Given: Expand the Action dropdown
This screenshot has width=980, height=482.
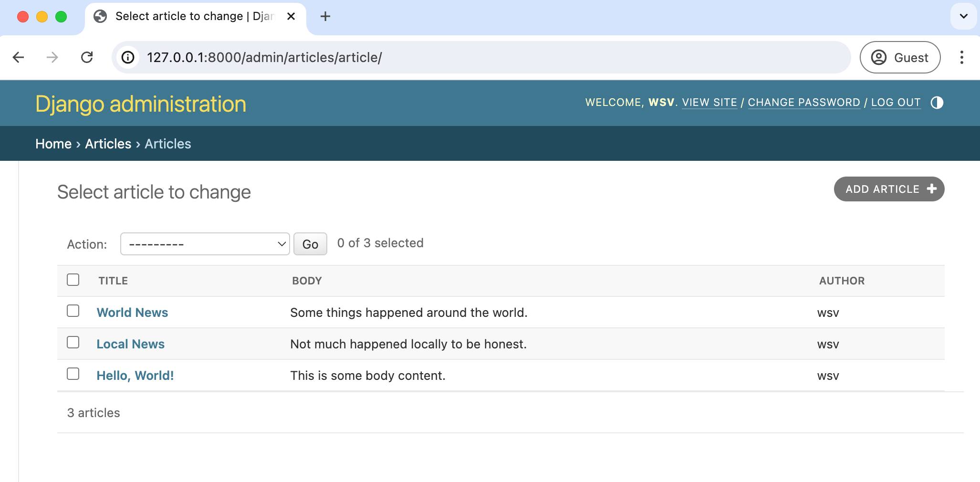Looking at the screenshot, I should [x=205, y=244].
